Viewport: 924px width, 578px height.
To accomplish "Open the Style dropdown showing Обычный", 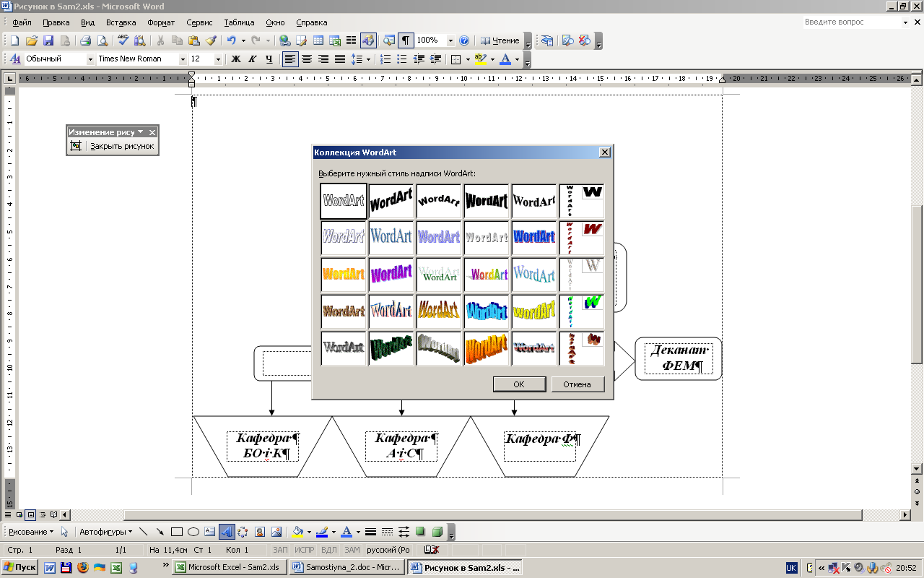I will coord(90,59).
